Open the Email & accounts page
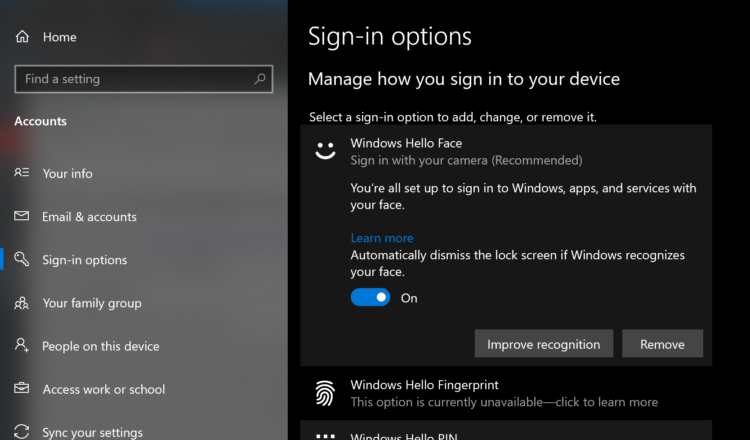 [x=89, y=217]
